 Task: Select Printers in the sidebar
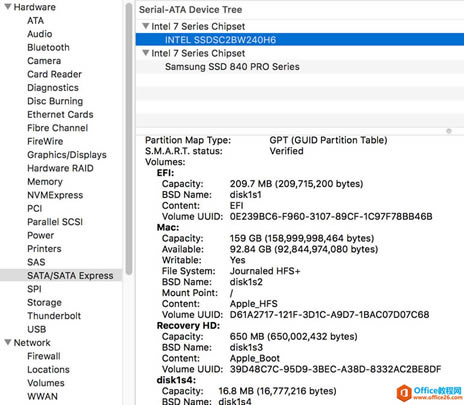click(x=44, y=249)
